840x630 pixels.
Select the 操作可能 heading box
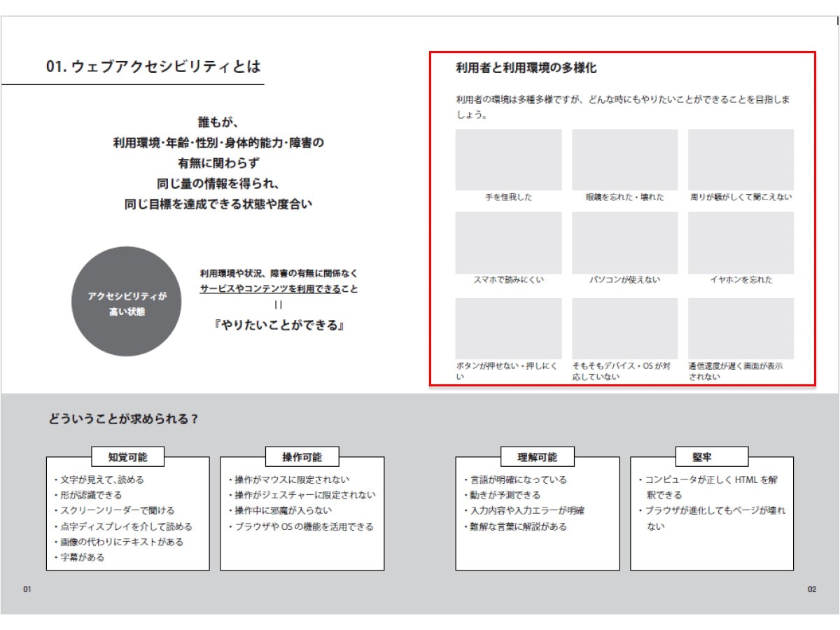(x=302, y=457)
